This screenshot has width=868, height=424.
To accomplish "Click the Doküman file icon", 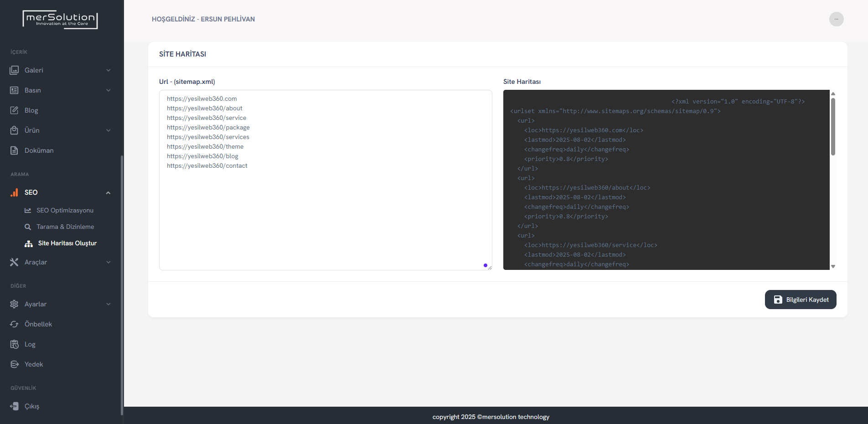I will [14, 150].
